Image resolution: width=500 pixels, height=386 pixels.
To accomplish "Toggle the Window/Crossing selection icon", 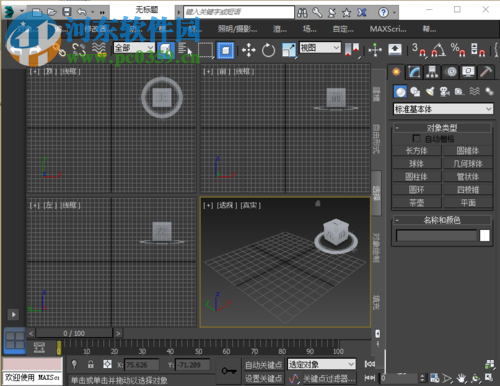I will (x=225, y=50).
